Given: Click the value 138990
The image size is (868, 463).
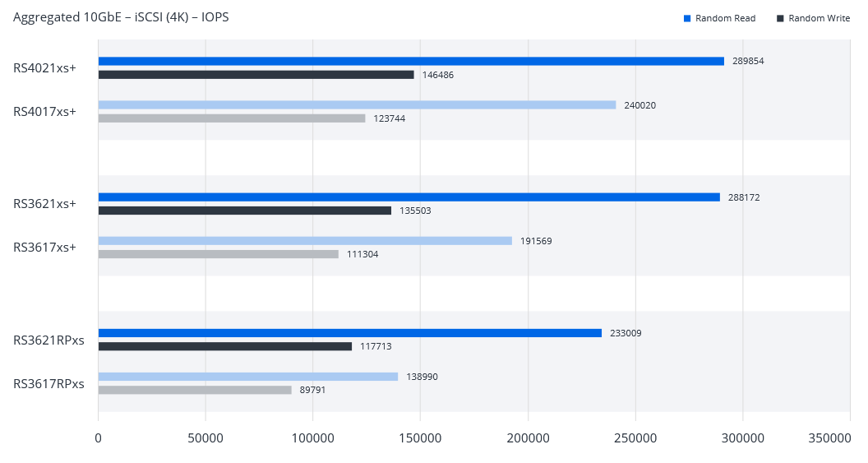Looking at the screenshot, I should click(422, 377).
